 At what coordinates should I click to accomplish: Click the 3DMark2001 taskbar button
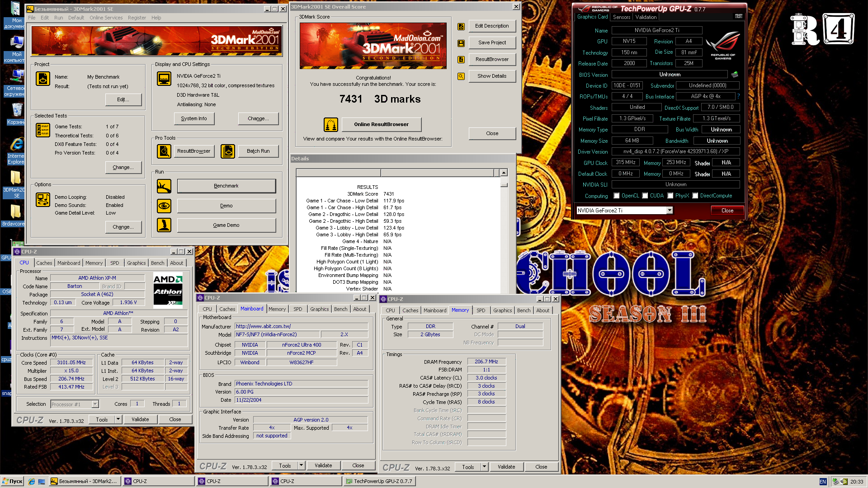(84, 482)
